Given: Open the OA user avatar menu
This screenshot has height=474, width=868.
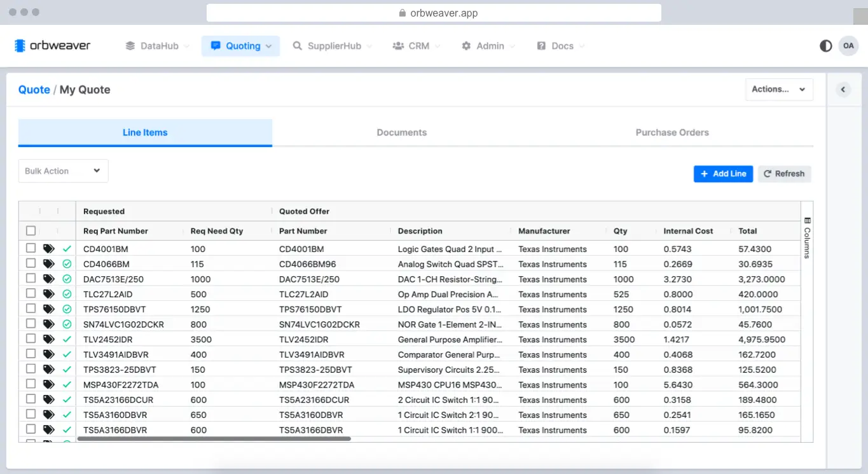Looking at the screenshot, I should tap(848, 46).
